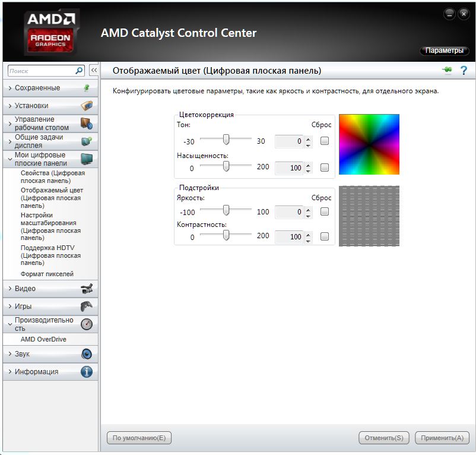Click the Насыщенность numeric value field
Image resolution: width=476 pixels, height=455 pixels.
290,168
